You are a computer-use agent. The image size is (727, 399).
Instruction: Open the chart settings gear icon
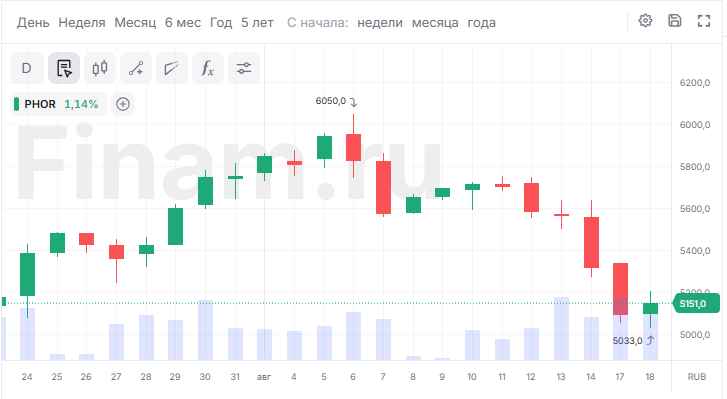pyautogui.click(x=645, y=21)
